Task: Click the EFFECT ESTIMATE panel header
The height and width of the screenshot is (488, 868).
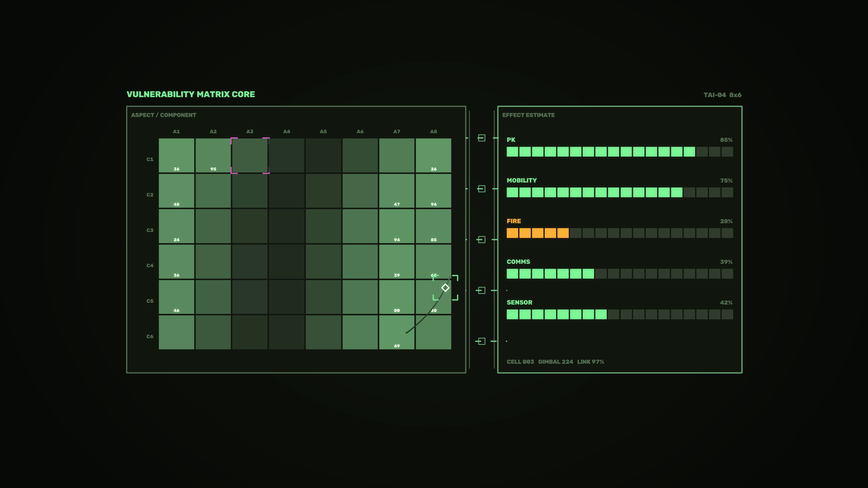Action: (x=528, y=115)
